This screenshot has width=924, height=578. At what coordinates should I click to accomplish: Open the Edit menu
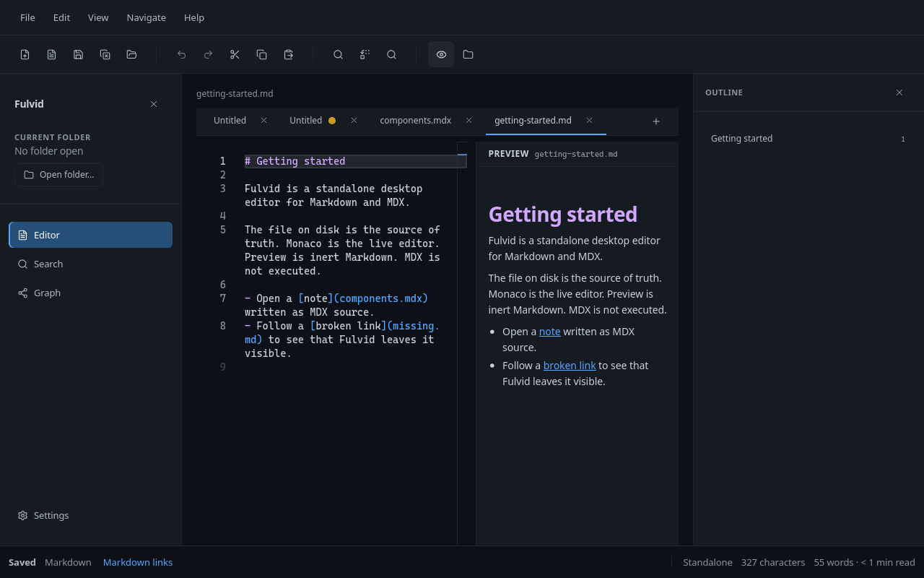(x=61, y=17)
